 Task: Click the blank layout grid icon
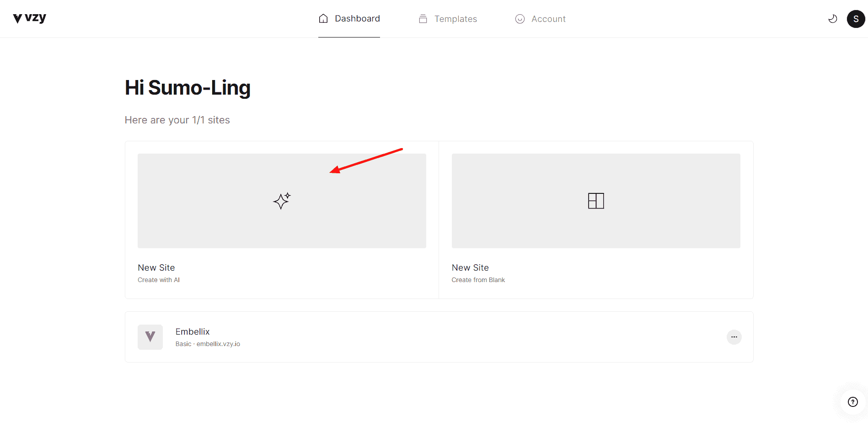pos(596,201)
